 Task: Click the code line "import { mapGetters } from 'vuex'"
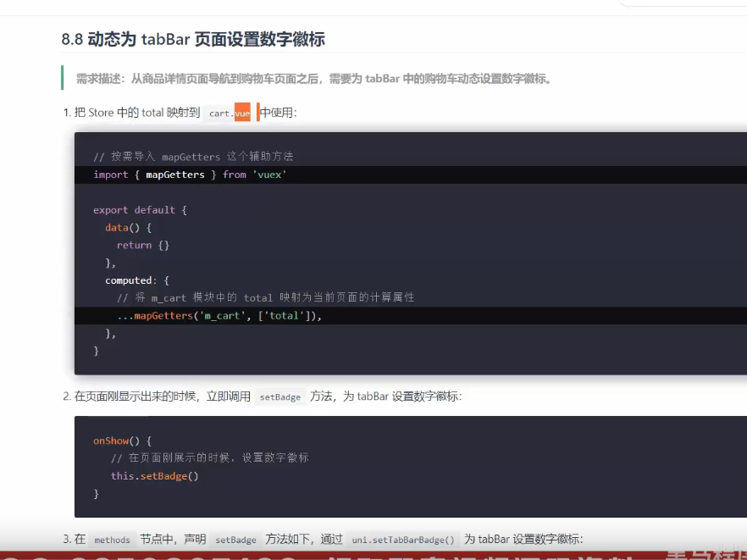(190, 175)
